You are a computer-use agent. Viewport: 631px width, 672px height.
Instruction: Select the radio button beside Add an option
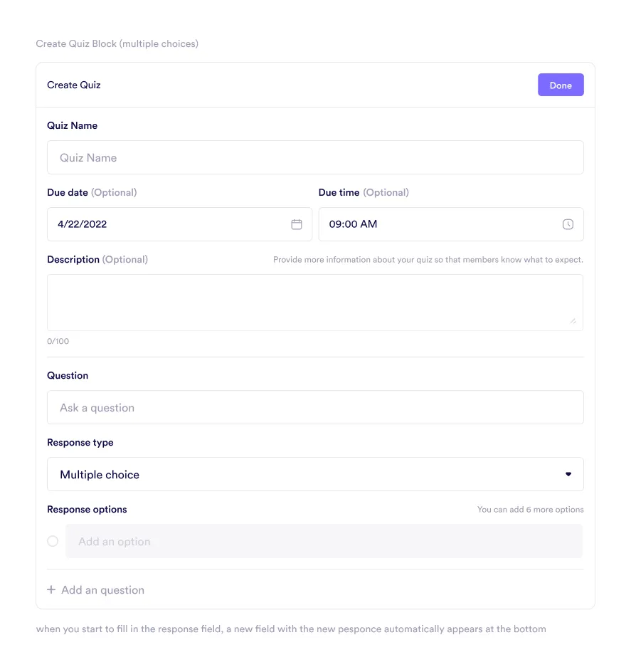pyautogui.click(x=53, y=541)
